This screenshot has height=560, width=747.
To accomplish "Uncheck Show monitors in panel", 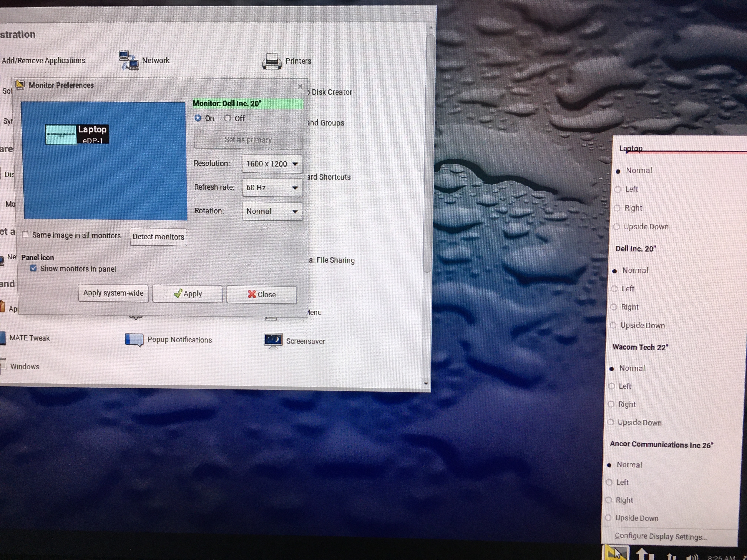I will [x=33, y=268].
